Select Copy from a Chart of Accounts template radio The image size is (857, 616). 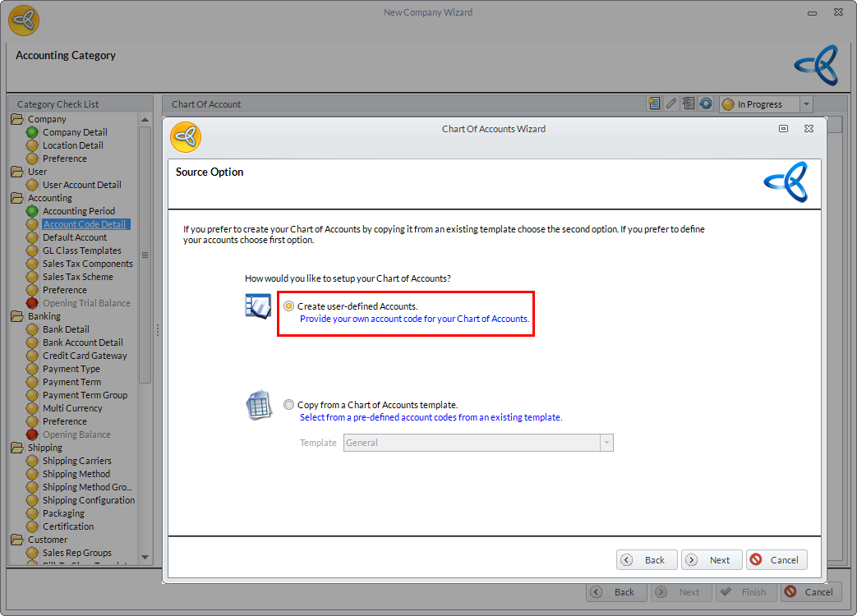coord(288,405)
